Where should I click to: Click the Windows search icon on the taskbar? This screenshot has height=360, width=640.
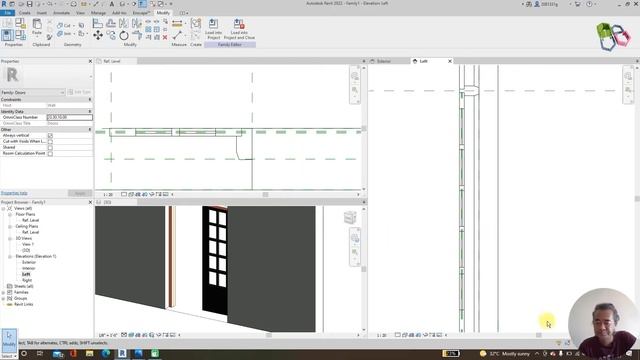point(24,353)
